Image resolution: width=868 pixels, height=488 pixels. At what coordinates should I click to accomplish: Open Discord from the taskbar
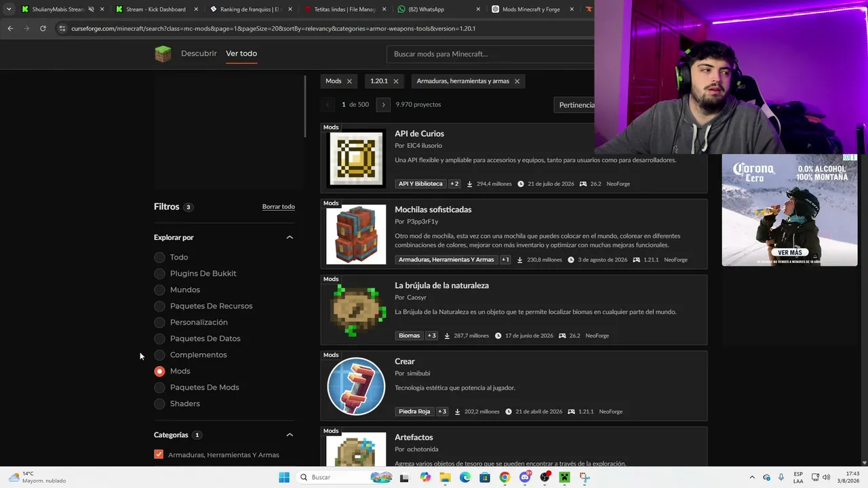525,477
